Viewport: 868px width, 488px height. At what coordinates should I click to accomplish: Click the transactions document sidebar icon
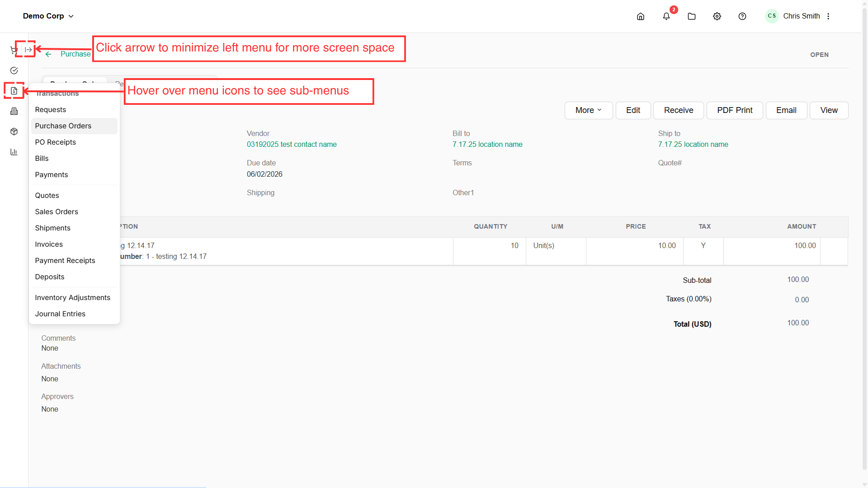point(14,91)
